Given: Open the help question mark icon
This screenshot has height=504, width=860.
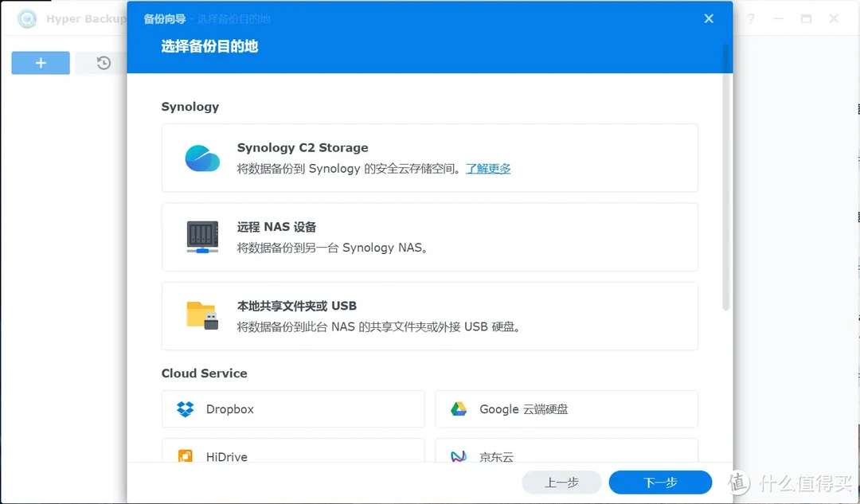Looking at the screenshot, I should pyautogui.click(x=749, y=19).
